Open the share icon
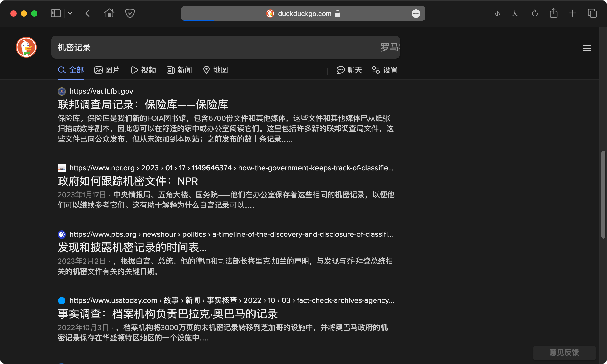607x364 pixels. coord(554,13)
